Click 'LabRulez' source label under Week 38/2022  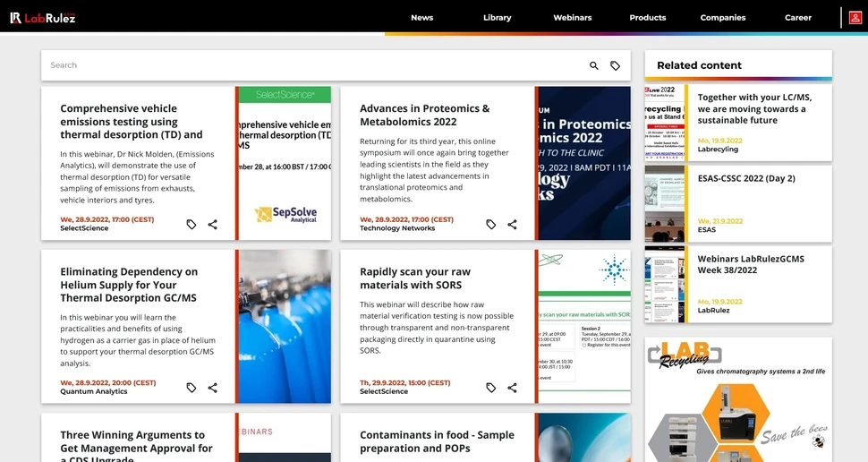pos(713,310)
